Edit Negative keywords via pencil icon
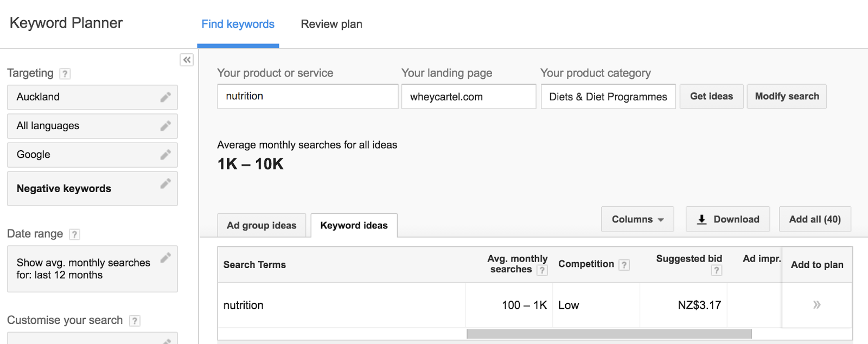The image size is (868, 344). (x=165, y=183)
